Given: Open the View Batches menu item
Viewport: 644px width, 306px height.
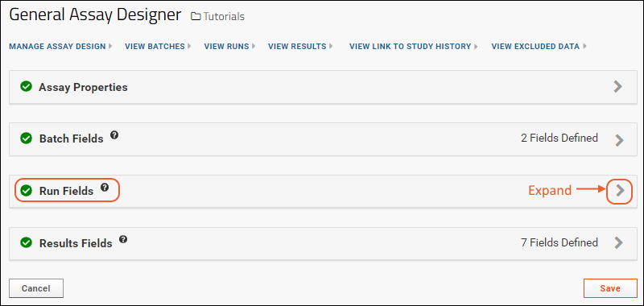Looking at the screenshot, I should pyautogui.click(x=158, y=47).
